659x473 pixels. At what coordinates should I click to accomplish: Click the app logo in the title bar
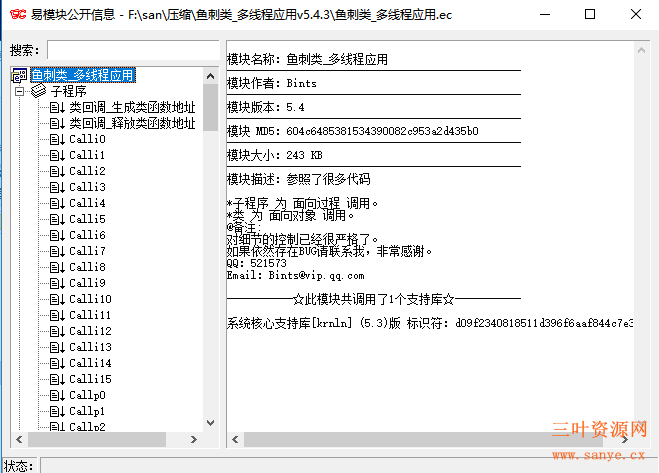(x=18, y=15)
